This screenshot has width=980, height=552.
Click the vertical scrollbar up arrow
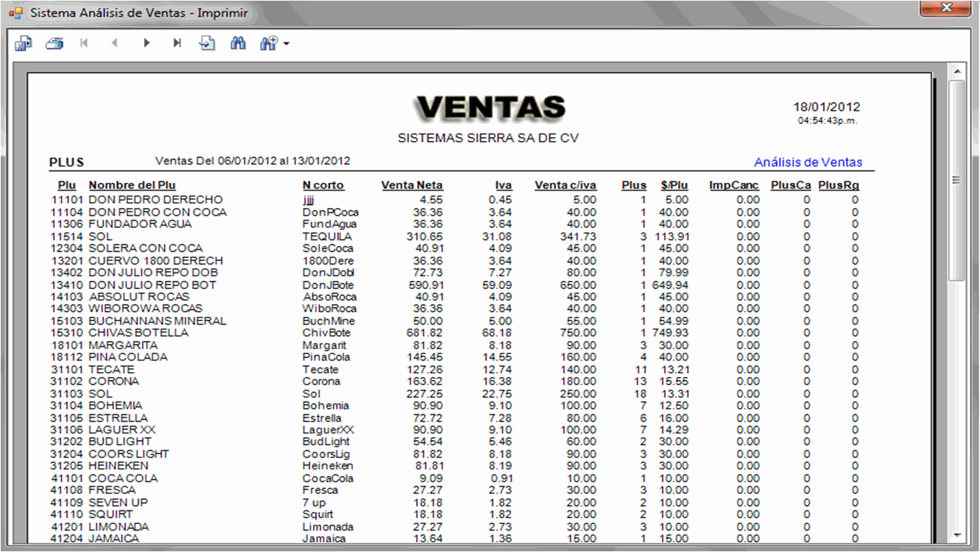(956, 71)
